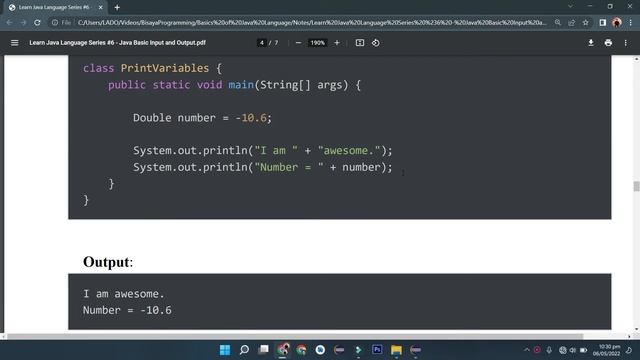This screenshot has height=360, width=640.
Task: Open File Explorer from the taskbar
Action: tap(396, 350)
